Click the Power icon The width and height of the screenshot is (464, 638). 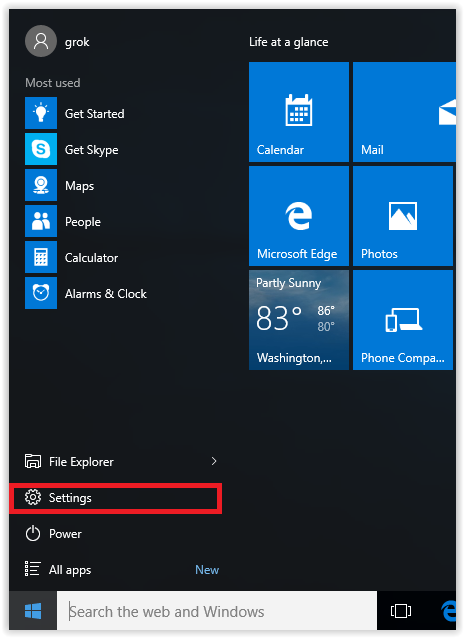(33, 533)
